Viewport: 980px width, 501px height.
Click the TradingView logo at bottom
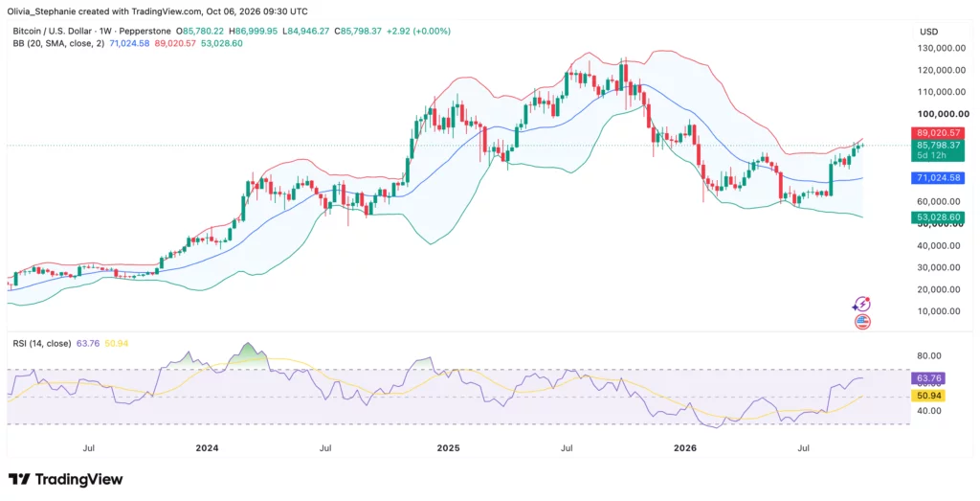pos(66,480)
